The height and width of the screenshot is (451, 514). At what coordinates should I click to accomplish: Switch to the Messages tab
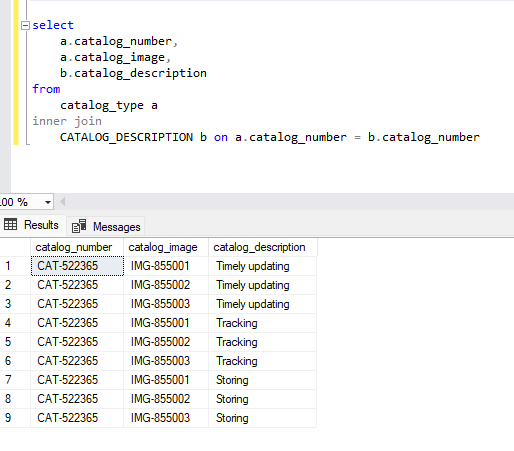106,227
